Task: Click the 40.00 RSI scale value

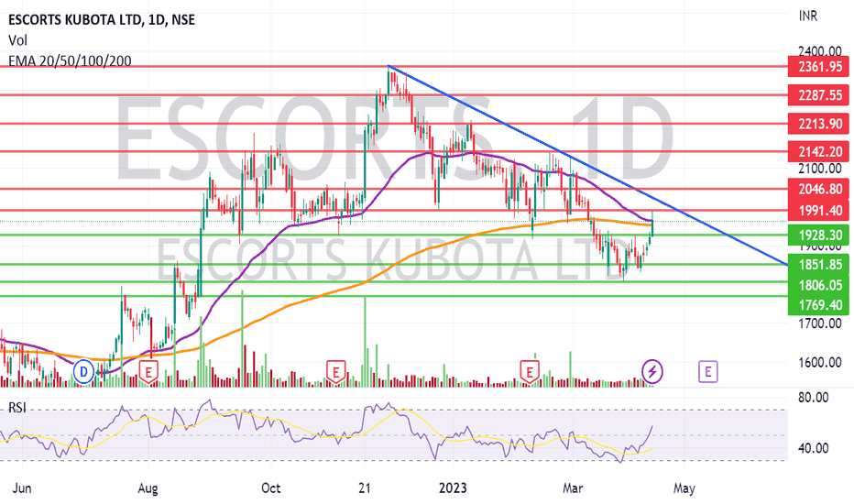Action: pyautogui.click(x=814, y=448)
